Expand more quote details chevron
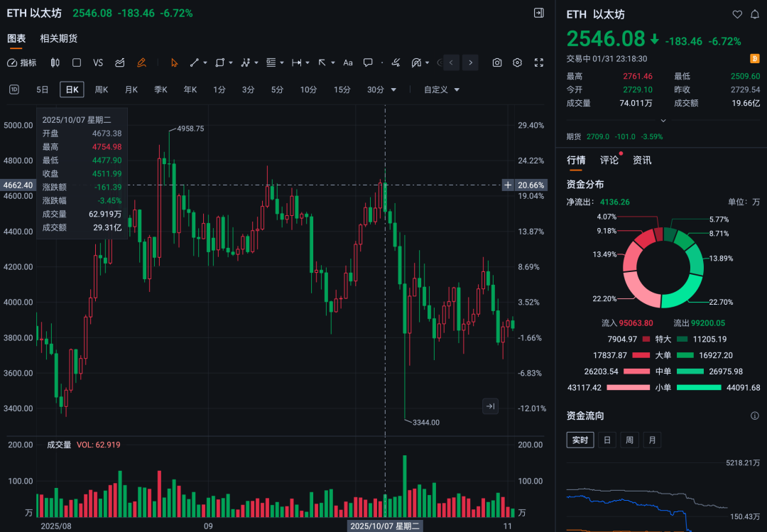 tap(663, 121)
